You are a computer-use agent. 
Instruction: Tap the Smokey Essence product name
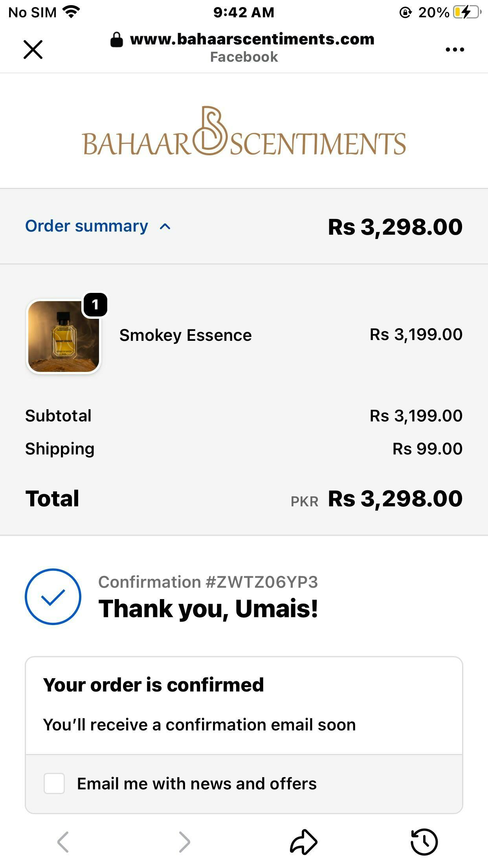click(185, 335)
